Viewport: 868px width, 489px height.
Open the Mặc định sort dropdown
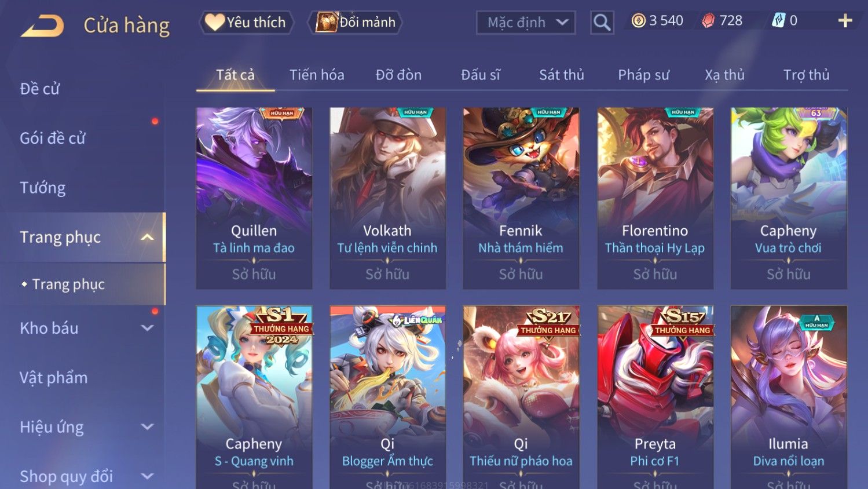526,23
